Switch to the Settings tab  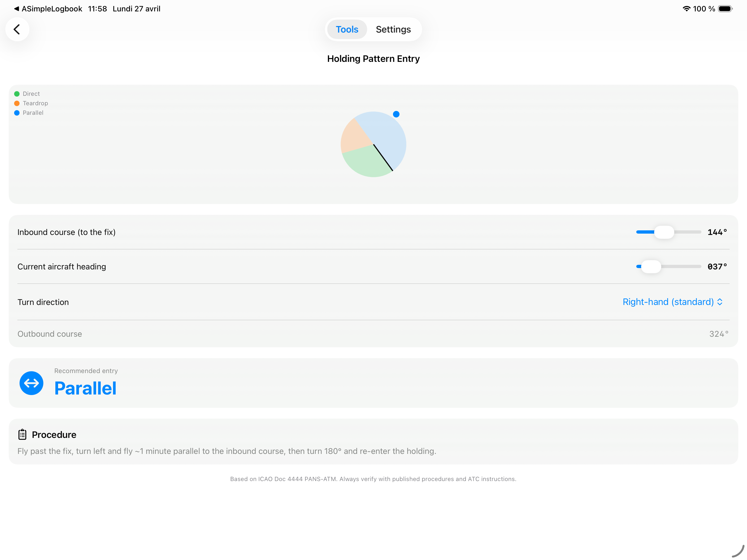tap(393, 29)
